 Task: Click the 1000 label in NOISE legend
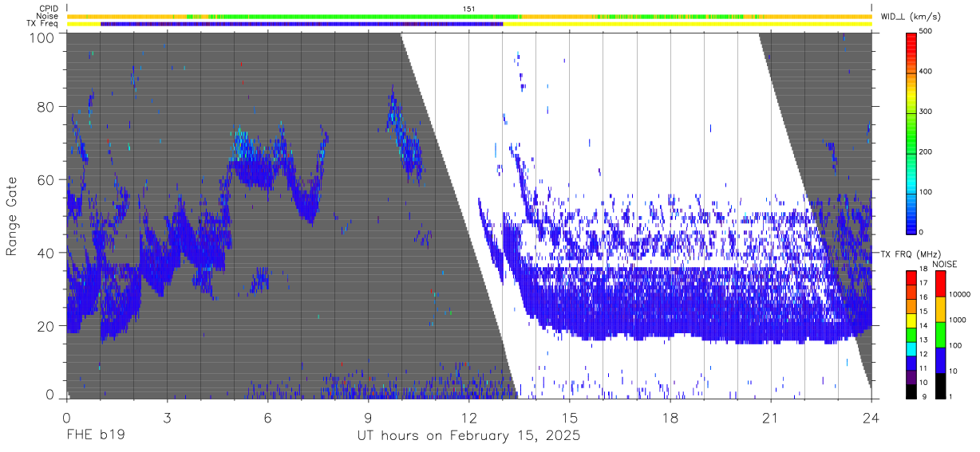pos(957,320)
